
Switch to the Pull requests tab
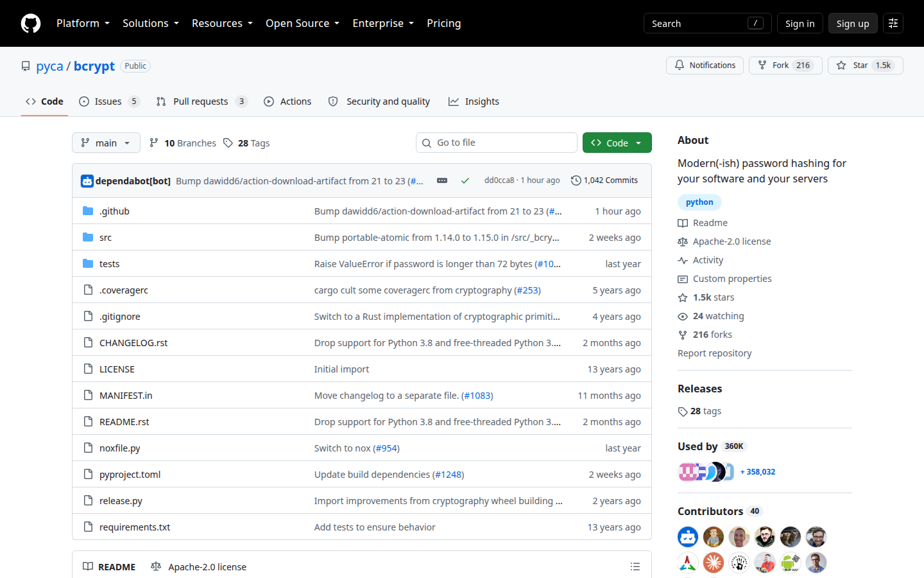pyautogui.click(x=201, y=101)
